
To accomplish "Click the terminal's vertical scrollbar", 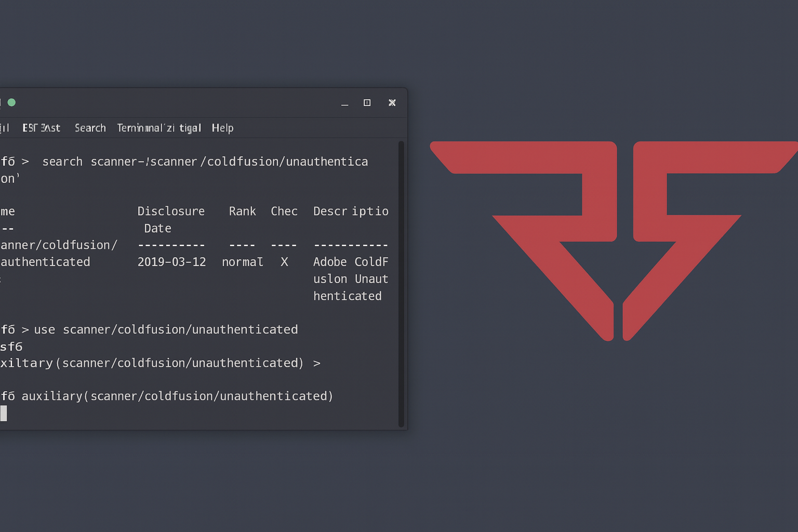I will [x=401, y=283].
